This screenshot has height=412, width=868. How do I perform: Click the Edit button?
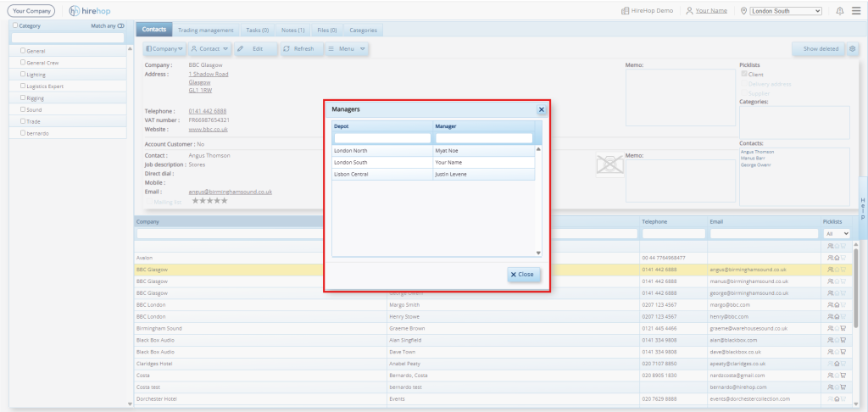[x=256, y=48]
